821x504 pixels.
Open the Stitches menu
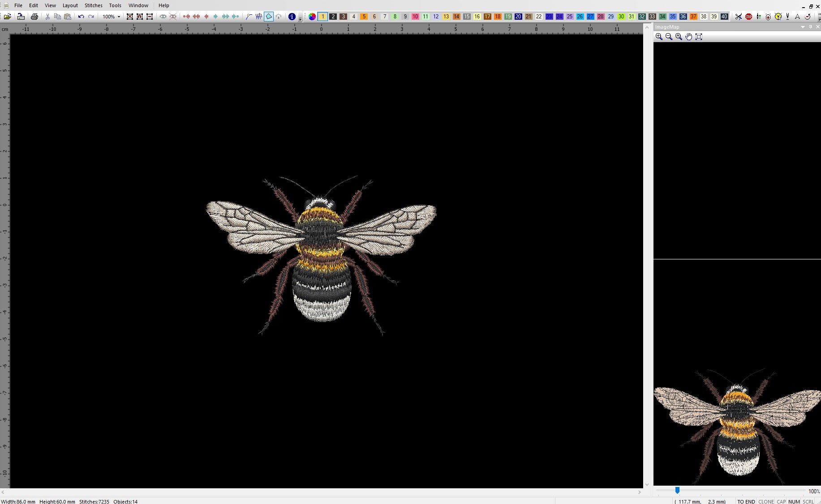[x=93, y=5]
